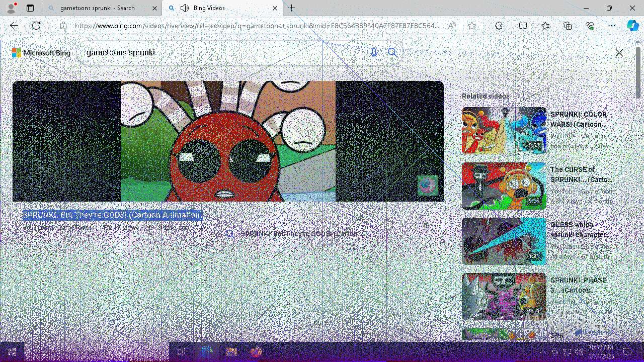View site information lock icon
This screenshot has width=644, height=362.
(63, 26)
